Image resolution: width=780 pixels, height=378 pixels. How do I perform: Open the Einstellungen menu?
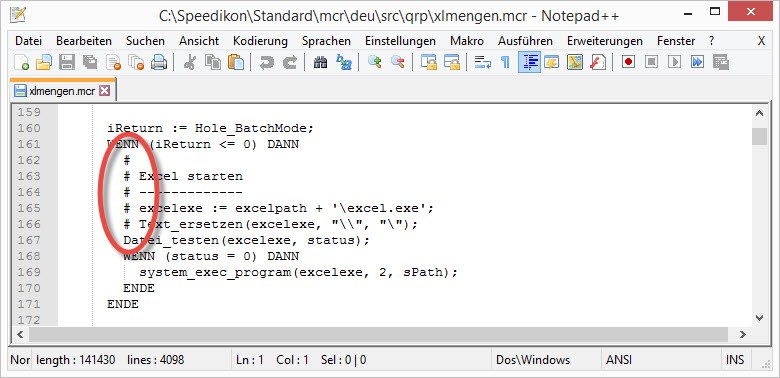(400, 41)
